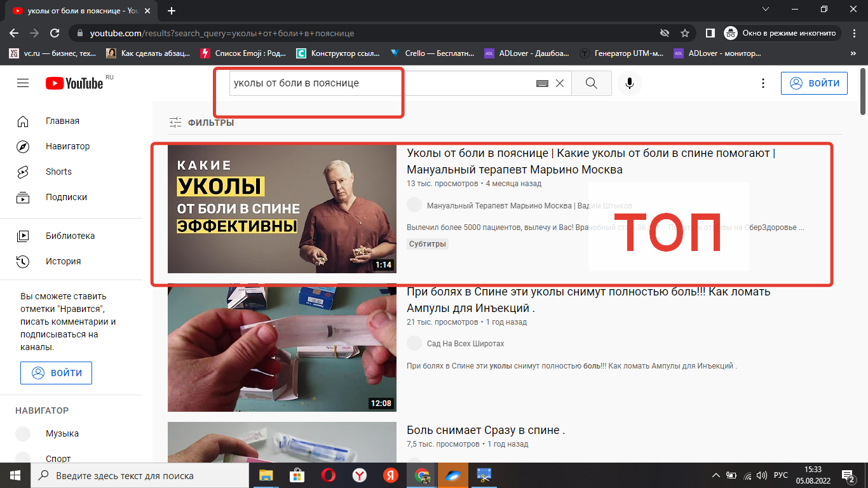The image size is (868, 488).
Task: Open bookmark 'Crello — Бесплатн...'
Action: [x=432, y=53]
